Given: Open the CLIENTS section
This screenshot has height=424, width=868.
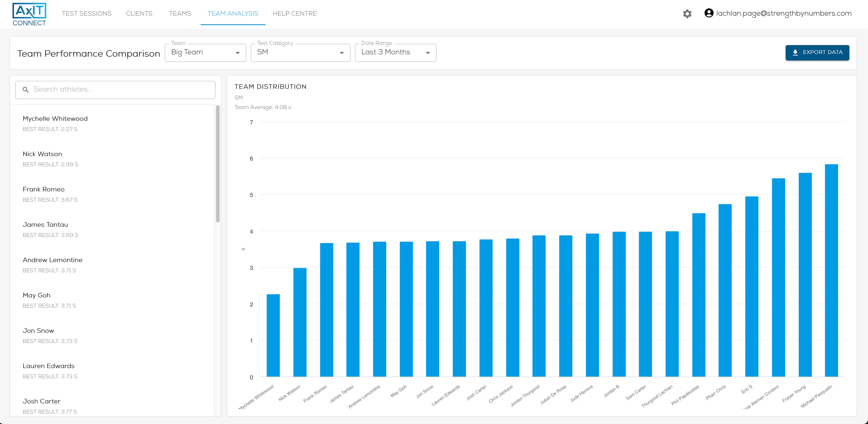Looking at the screenshot, I should click(x=139, y=14).
